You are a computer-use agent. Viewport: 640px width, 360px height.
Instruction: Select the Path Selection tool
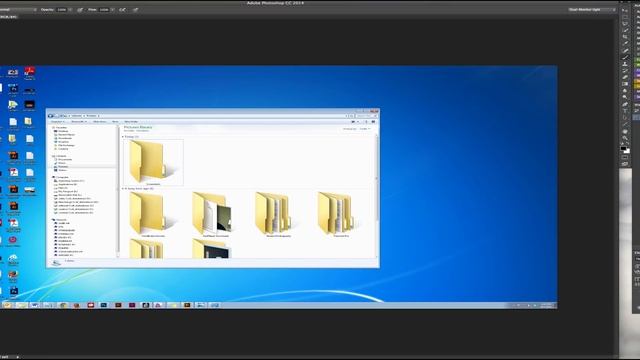(625, 118)
